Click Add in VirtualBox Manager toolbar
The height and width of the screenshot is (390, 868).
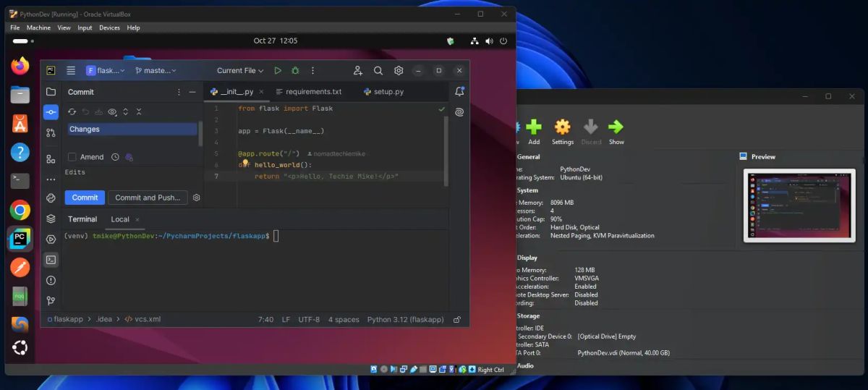[534, 132]
